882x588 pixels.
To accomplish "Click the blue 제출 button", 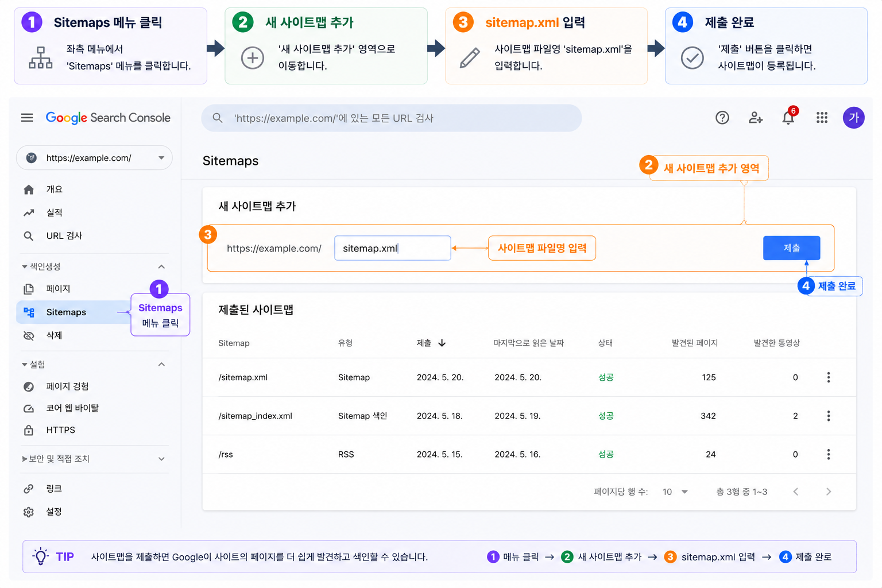I will pyautogui.click(x=791, y=248).
